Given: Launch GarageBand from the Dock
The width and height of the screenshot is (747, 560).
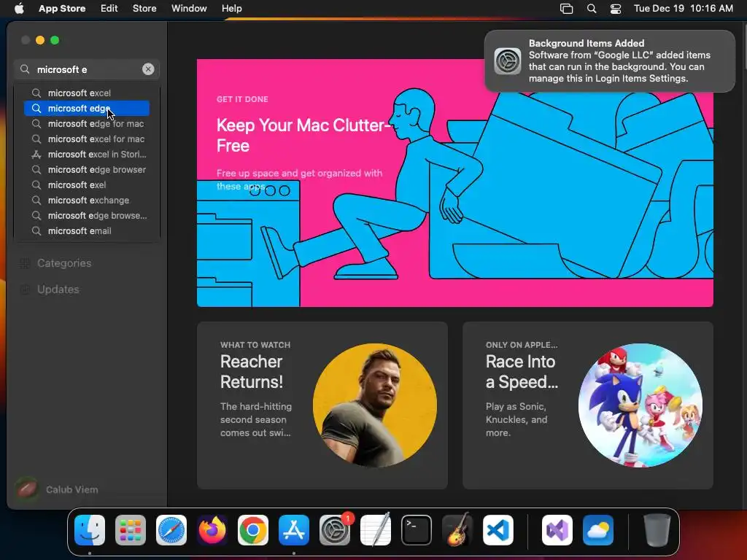Looking at the screenshot, I should click(x=457, y=530).
